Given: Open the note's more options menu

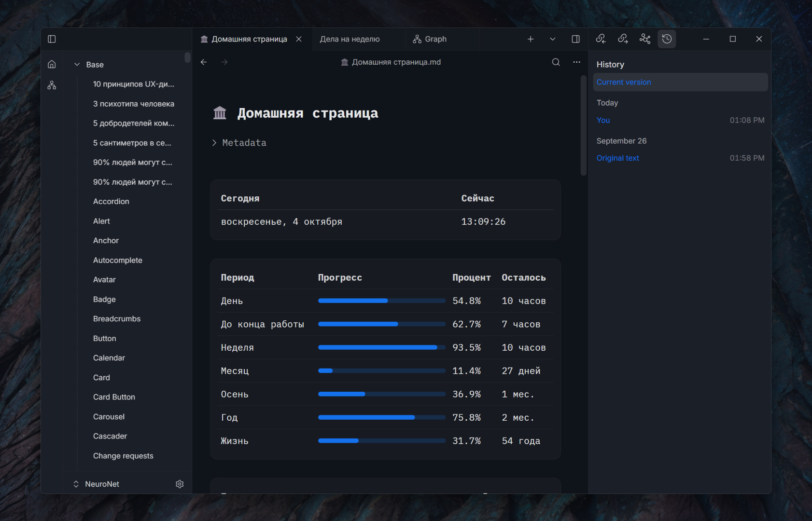Looking at the screenshot, I should pos(576,62).
